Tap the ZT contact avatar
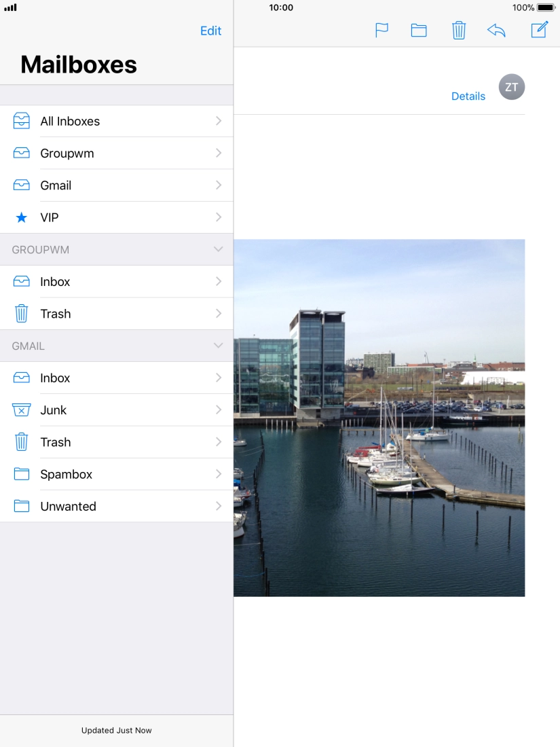Viewport: 560px width, 747px height. [x=511, y=88]
